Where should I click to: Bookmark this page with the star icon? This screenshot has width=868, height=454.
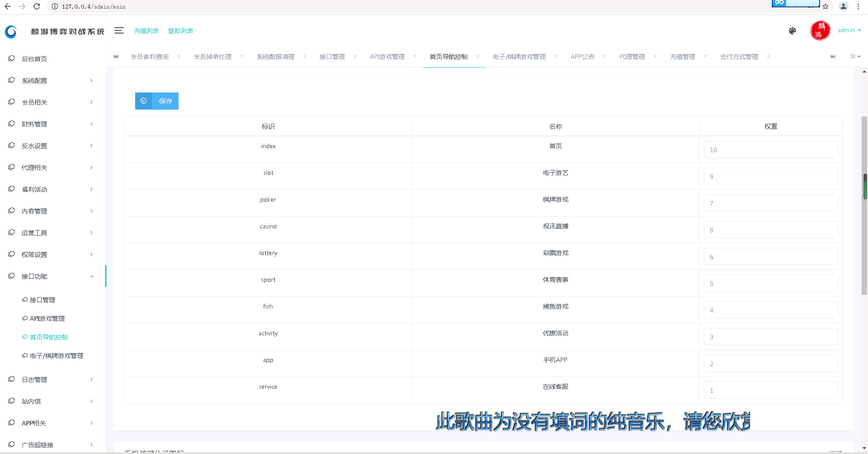[825, 6]
